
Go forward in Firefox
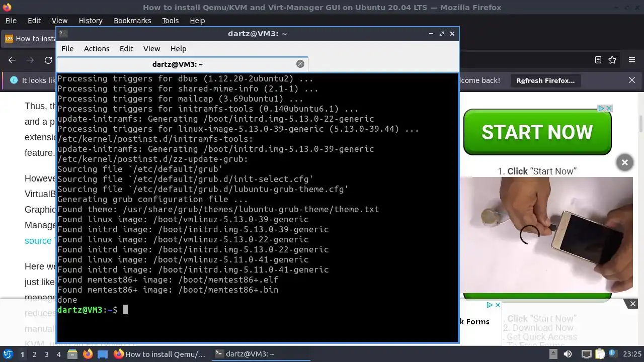click(x=30, y=60)
